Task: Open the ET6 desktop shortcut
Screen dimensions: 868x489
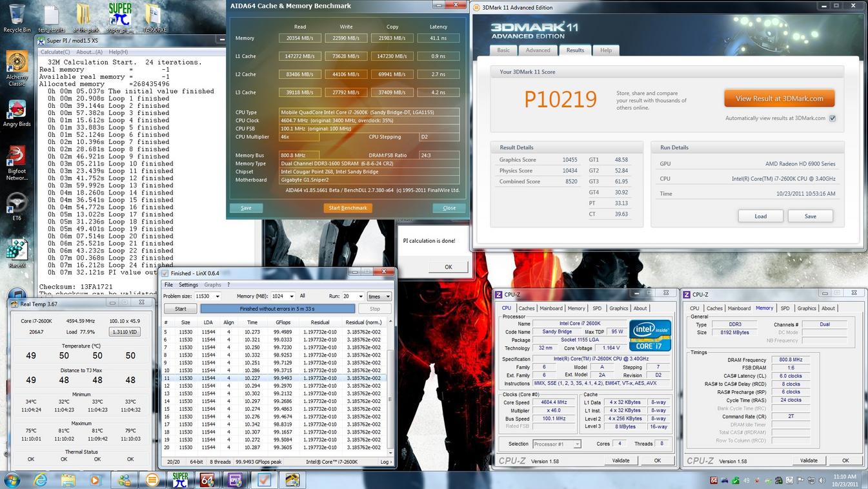Action: pyautogui.click(x=17, y=207)
